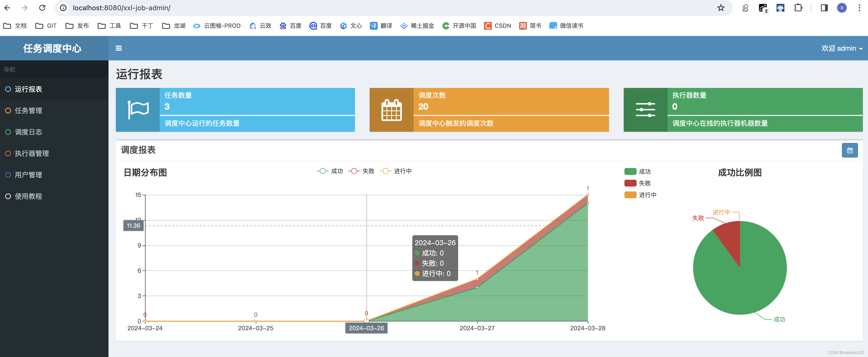Open the 开源中国 bookmark
868x357 pixels.
click(x=459, y=26)
